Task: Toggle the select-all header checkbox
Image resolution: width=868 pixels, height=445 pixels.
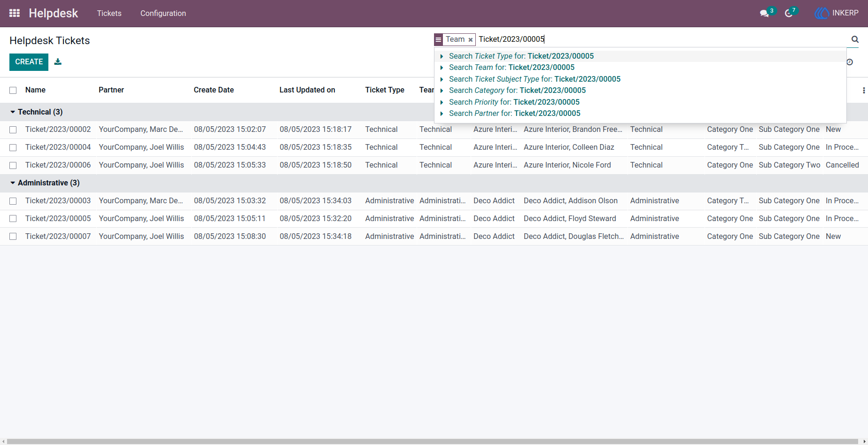Action: pos(13,90)
